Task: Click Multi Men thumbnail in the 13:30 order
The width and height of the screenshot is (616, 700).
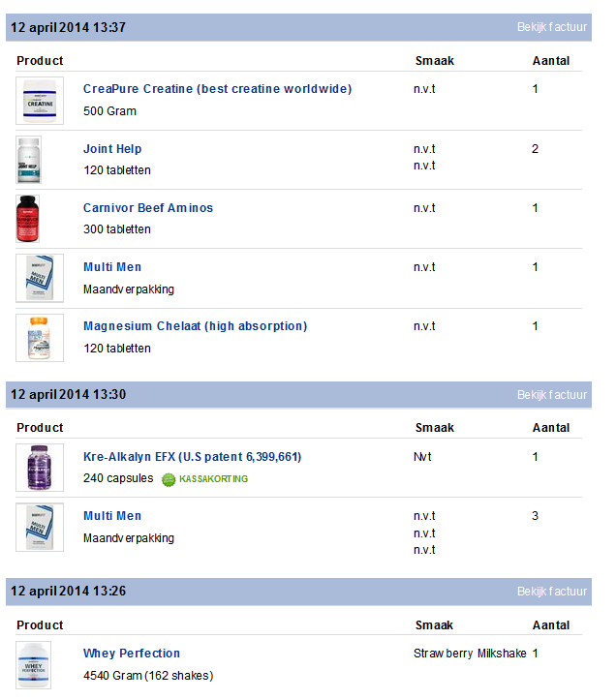Action: click(40, 527)
